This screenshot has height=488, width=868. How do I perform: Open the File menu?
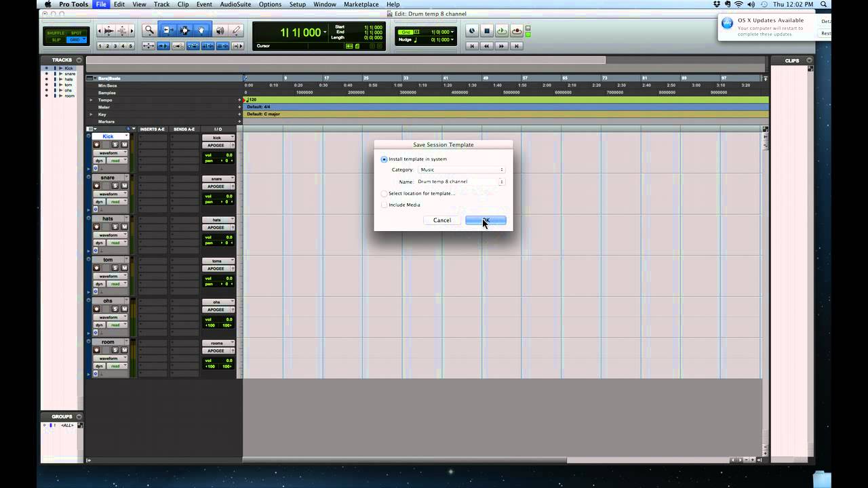coord(101,4)
